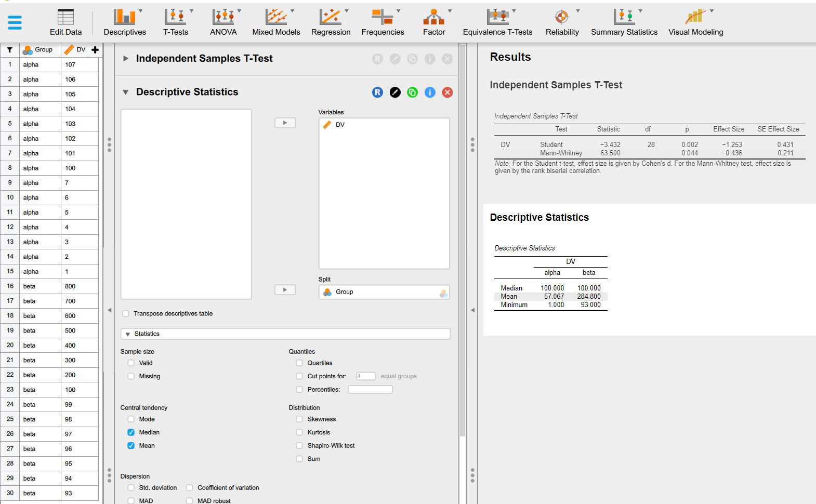Edit title of Descriptive Statistics analysis
The width and height of the screenshot is (816, 504).
pos(395,92)
